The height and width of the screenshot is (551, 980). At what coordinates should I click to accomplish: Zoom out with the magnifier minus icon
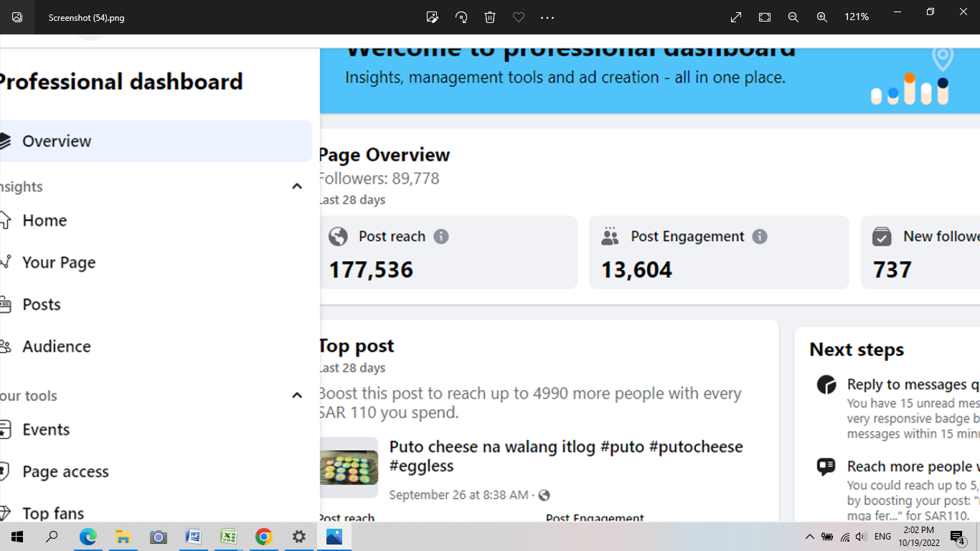point(793,17)
